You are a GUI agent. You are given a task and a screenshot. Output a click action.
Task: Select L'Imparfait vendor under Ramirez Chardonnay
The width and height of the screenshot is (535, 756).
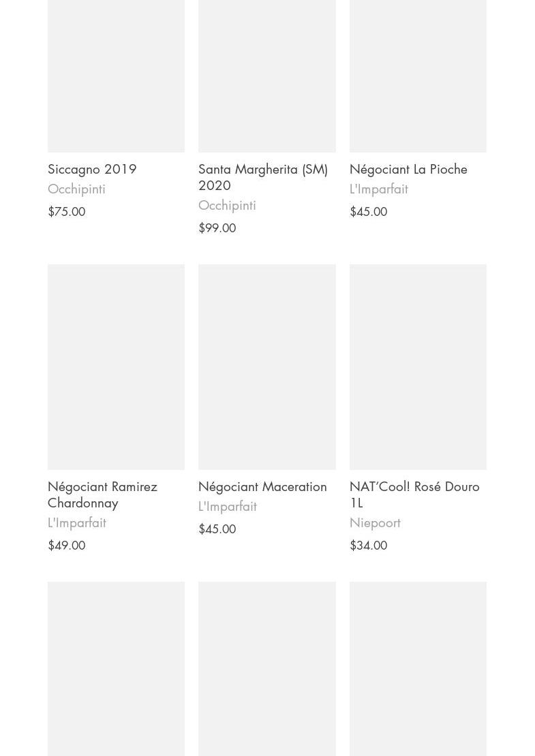pos(77,522)
